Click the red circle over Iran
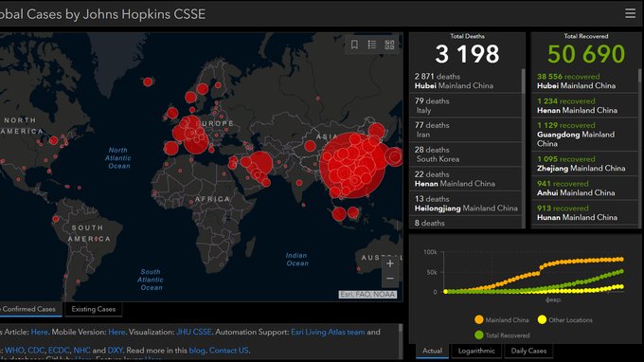644x362 pixels. (x=260, y=162)
